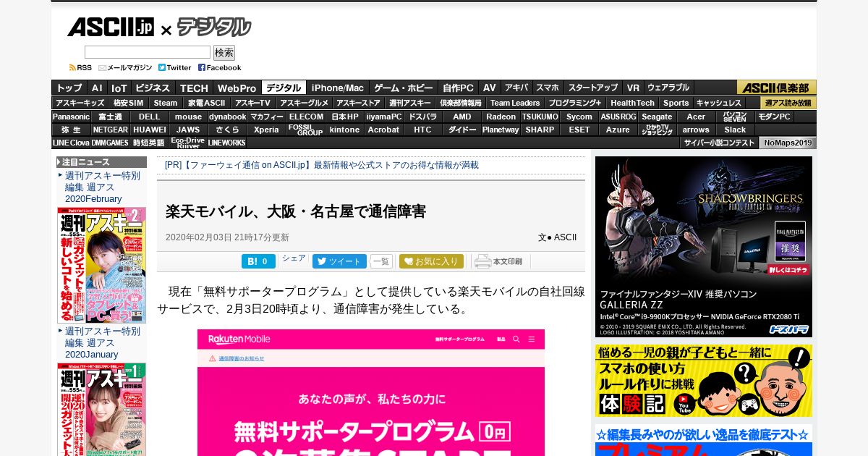868x456 pixels.
Task: Open the SHARP brand link
Action: click(x=540, y=130)
